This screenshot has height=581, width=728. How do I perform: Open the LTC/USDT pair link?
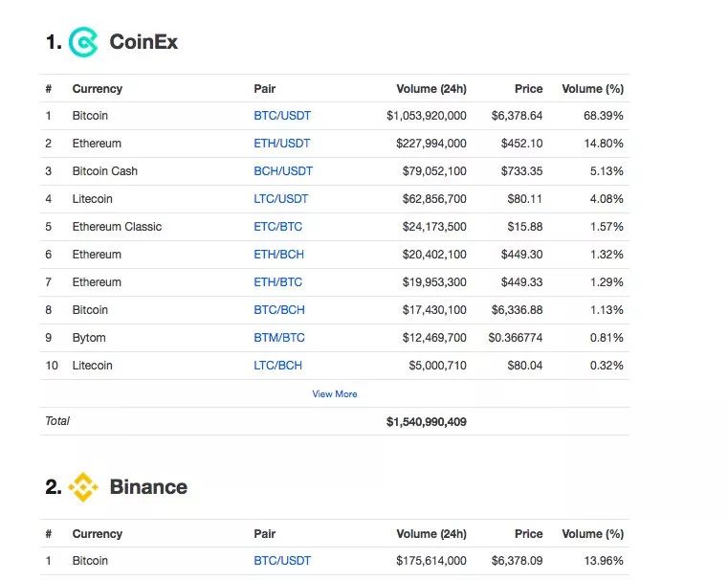tap(280, 199)
